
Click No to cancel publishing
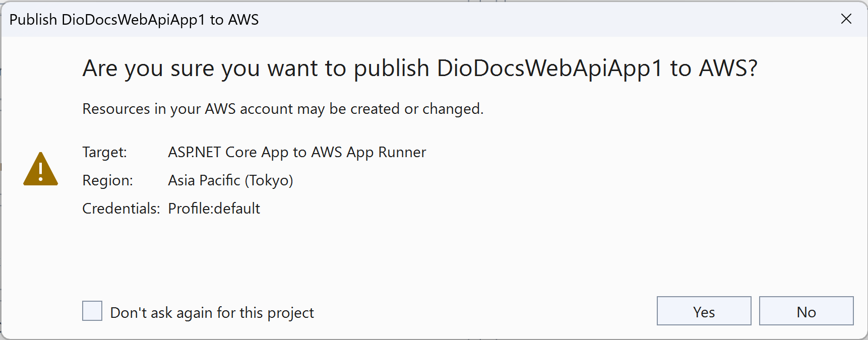click(x=806, y=311)
